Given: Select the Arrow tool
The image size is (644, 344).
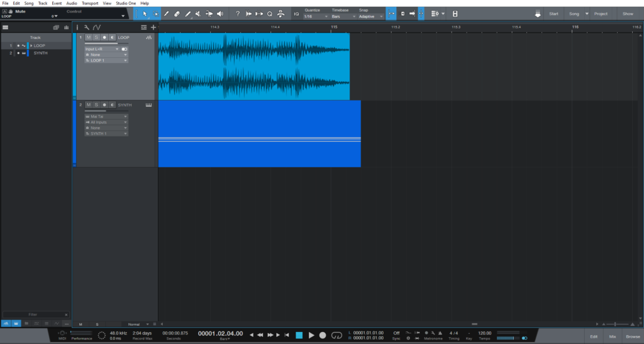Looking at the screenshot, I should point(145,14).
